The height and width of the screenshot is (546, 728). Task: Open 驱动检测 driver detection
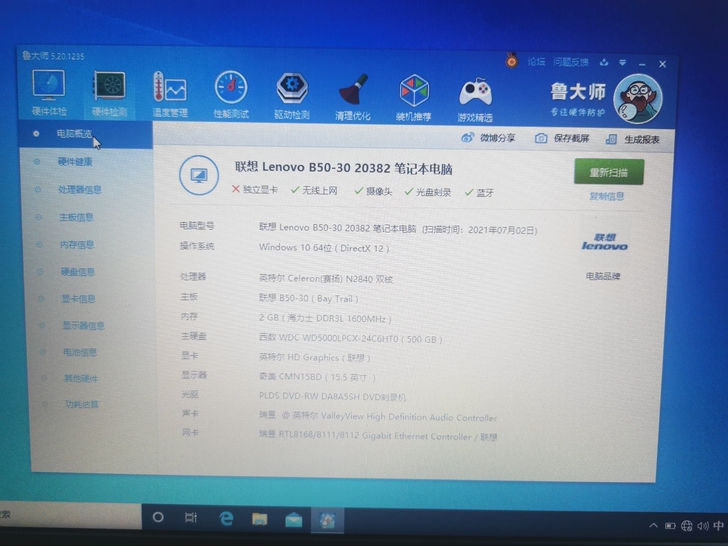click(x=292, y=96)
